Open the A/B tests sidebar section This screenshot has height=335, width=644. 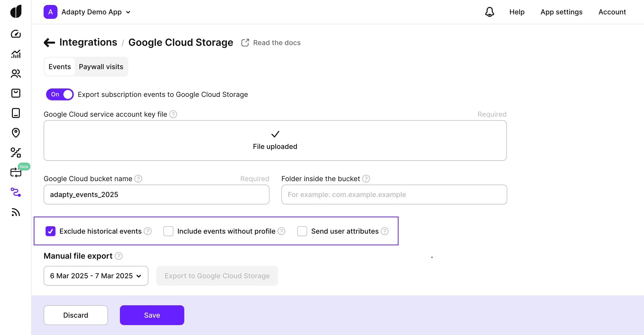pyautogui.click(x=16, y=152)
